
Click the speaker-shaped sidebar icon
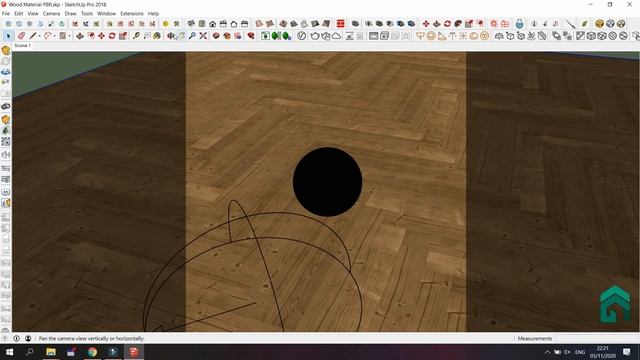[6, 155]
